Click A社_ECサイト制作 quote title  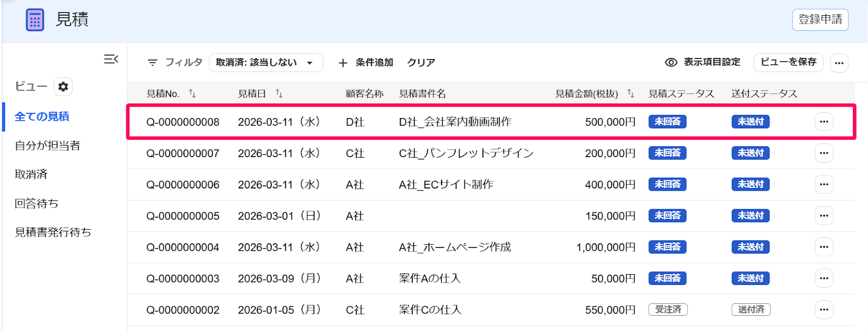point(446,185)
